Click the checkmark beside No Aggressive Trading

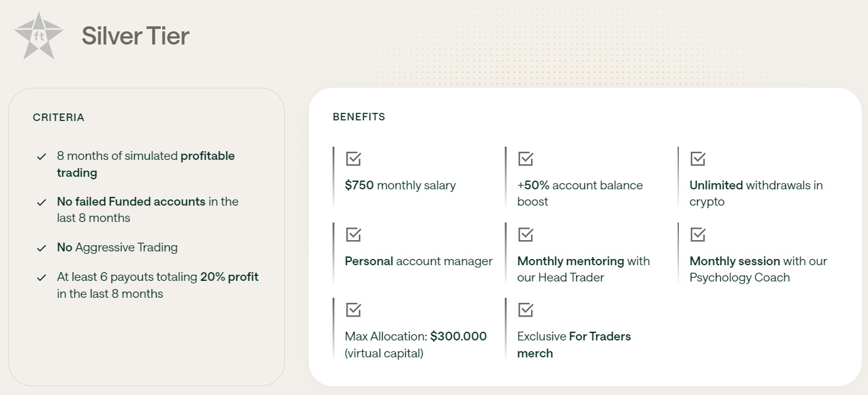(42, 248)
